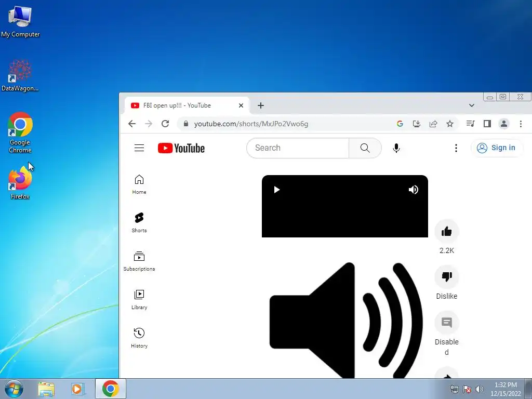Open the Windows Start menu
This screenshot has width=532, height=399.
coord(14,389)
